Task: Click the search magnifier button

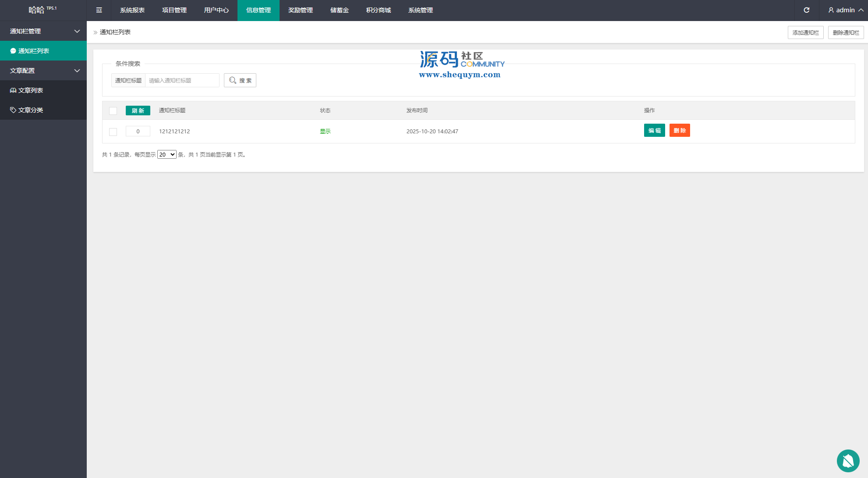Action: [x=240, y=80]
